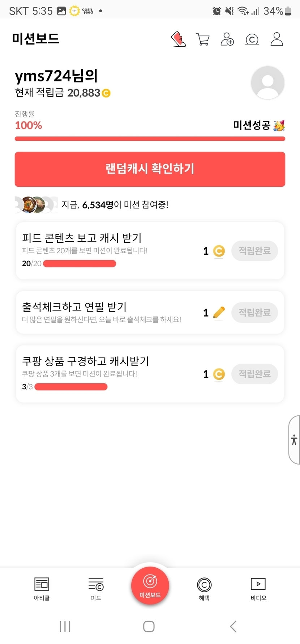
Task: Tap 적립완료 for attendance check mission
Action: coord(254,312)
